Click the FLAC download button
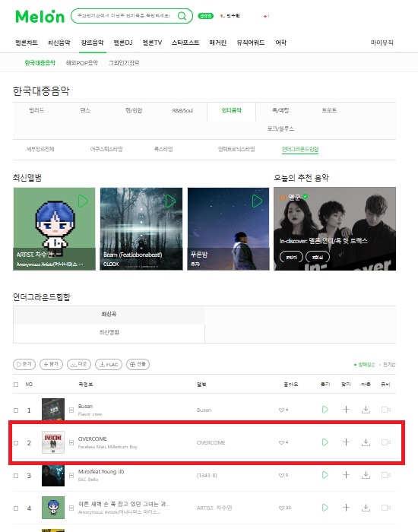 pyautogui.click(x=109, y=364)
